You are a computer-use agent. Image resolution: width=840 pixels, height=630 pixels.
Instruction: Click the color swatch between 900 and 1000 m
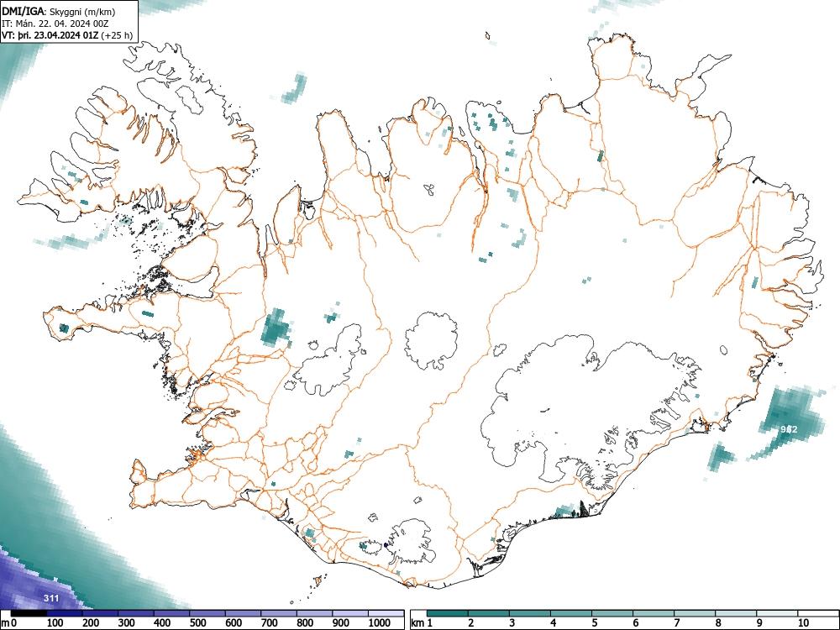[x=350, y=613]
